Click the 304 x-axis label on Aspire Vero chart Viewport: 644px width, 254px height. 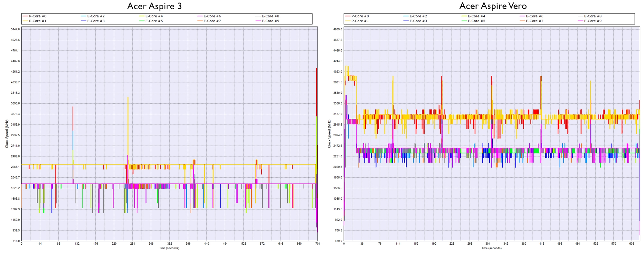pos(488,244)
